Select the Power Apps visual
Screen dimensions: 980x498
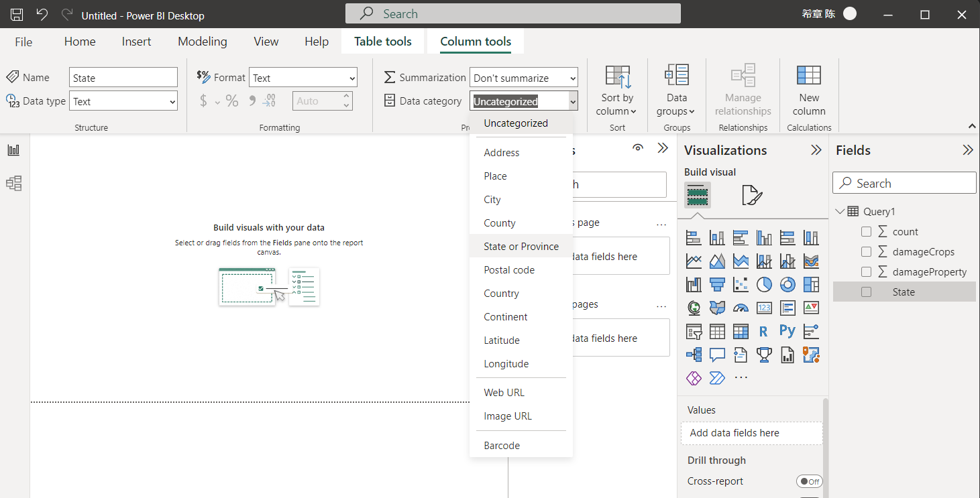tap(694, 378)
